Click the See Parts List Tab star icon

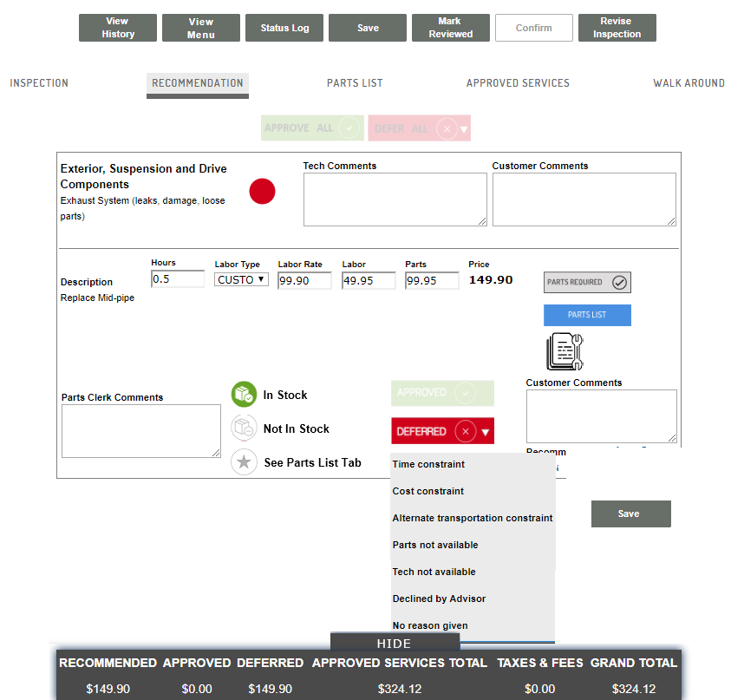click(244, 461)
